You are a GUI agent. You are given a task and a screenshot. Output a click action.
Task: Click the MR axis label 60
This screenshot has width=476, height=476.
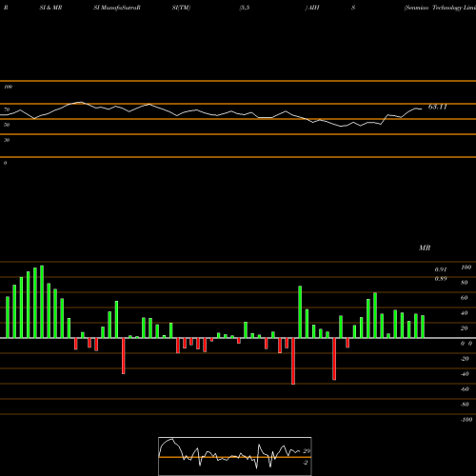pyautogui.click(x=465, y=298)
